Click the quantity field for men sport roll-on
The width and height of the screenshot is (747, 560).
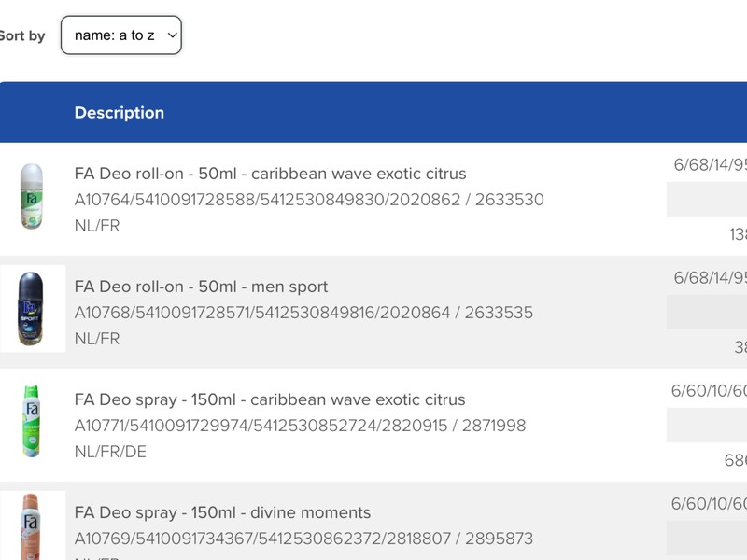coord(707,313)
